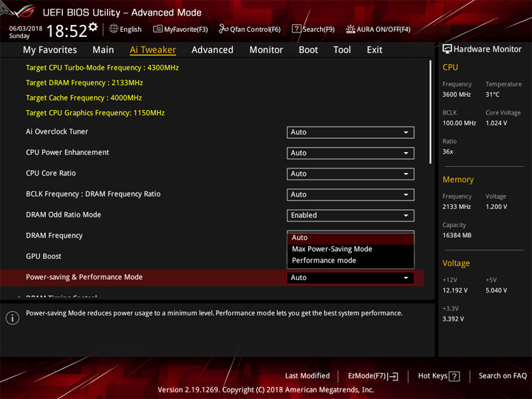
Task: Click the info icon beside help text
Action: 13,318
